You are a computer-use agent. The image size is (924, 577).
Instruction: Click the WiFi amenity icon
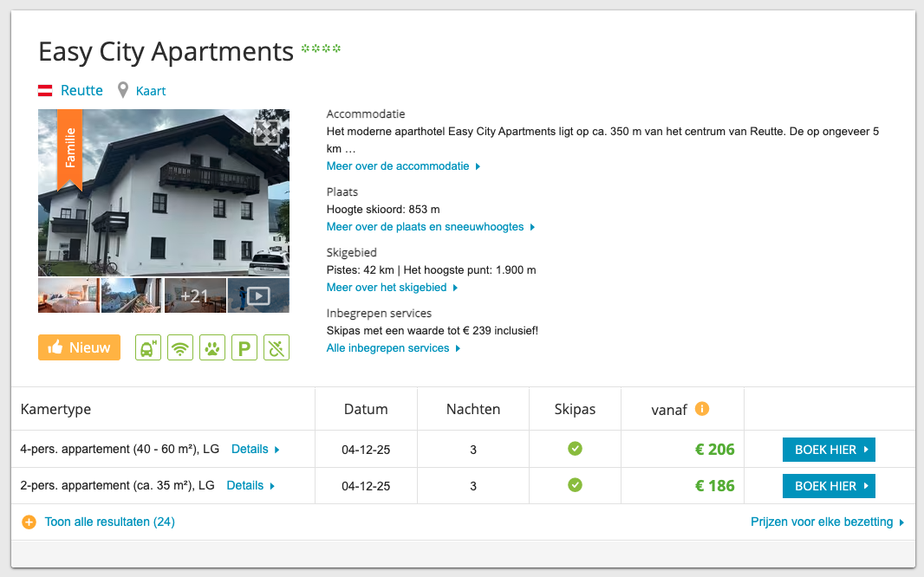pyautogui.click(x=180, y=347)
